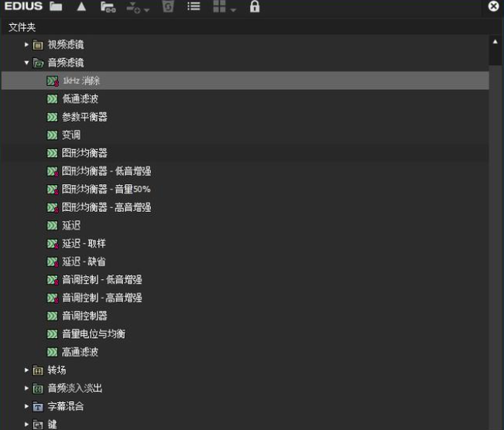Image resolution: width=504 pixels, height=430 pixels.
Task: Open the folder icon in EDIUS toolbar
Action: click(x=56, y=6)
